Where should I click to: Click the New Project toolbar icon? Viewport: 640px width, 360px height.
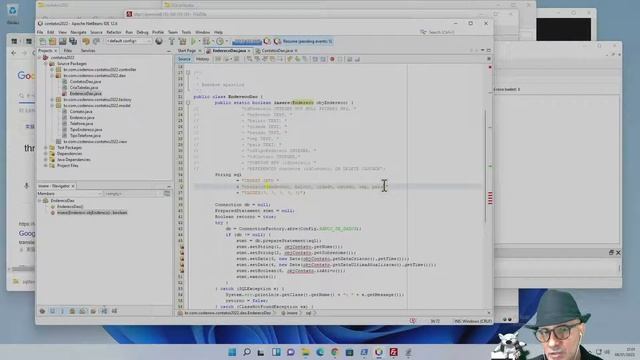52,41
